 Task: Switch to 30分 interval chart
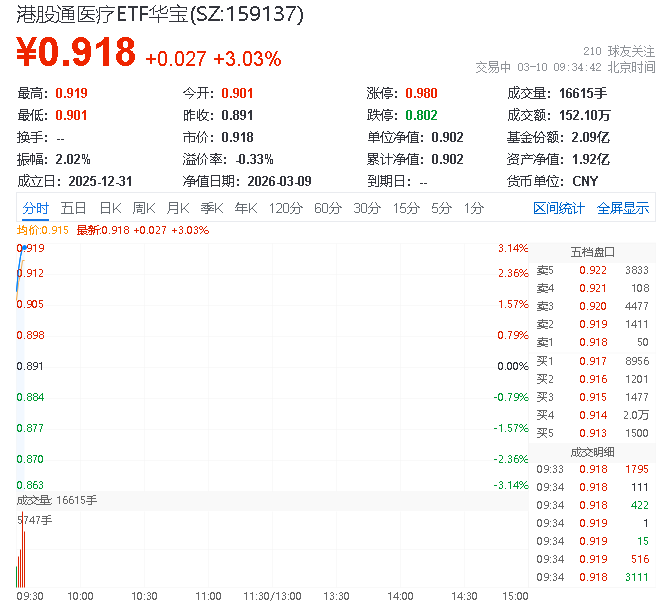click(x=367, y=208)
